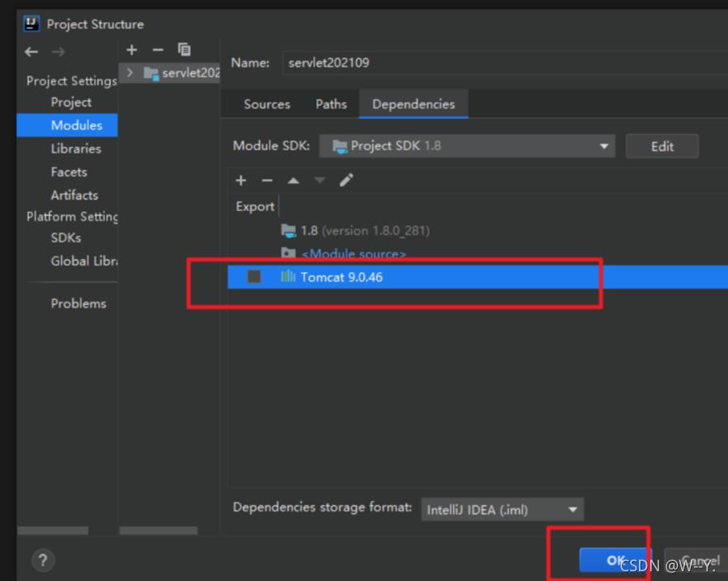The width and height of the screenshot is (728, 581).
Task: Confirm with the OK button
Action: [616, 560]
